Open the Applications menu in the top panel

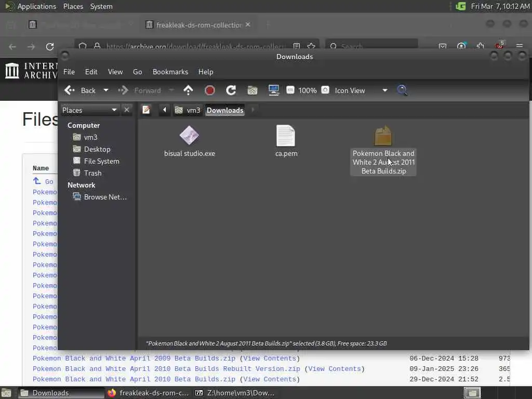pos(31,6)
